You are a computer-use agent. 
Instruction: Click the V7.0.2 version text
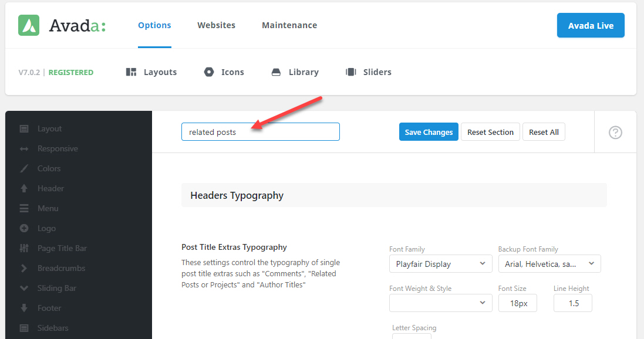click(29, 72)
